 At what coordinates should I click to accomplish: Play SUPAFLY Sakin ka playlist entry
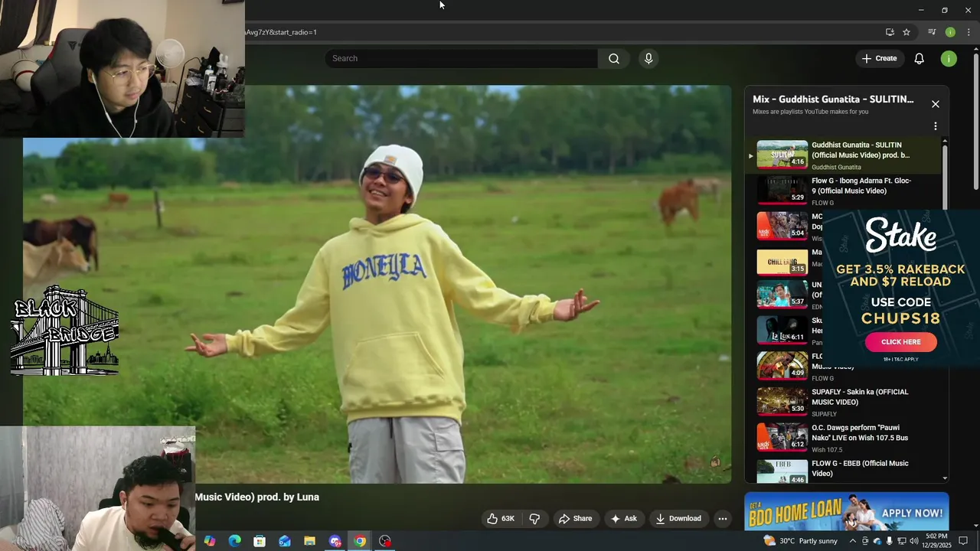click(x=842, y=402)
